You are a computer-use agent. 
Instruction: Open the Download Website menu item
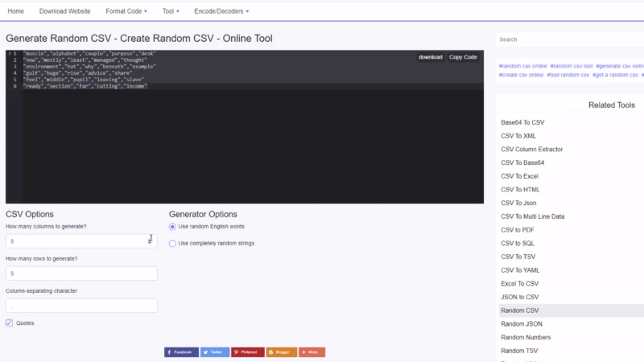[65, 11]
